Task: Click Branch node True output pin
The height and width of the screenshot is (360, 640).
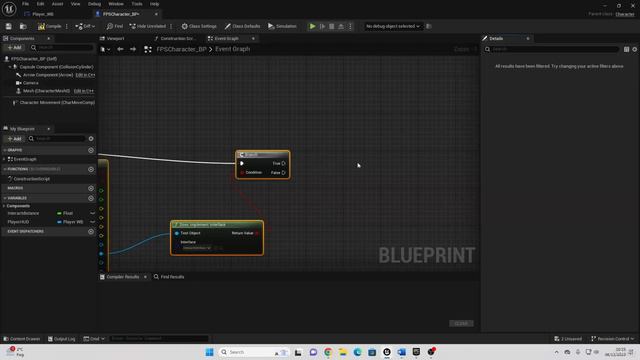Action: pyautogui.click(x=283, y=163)
